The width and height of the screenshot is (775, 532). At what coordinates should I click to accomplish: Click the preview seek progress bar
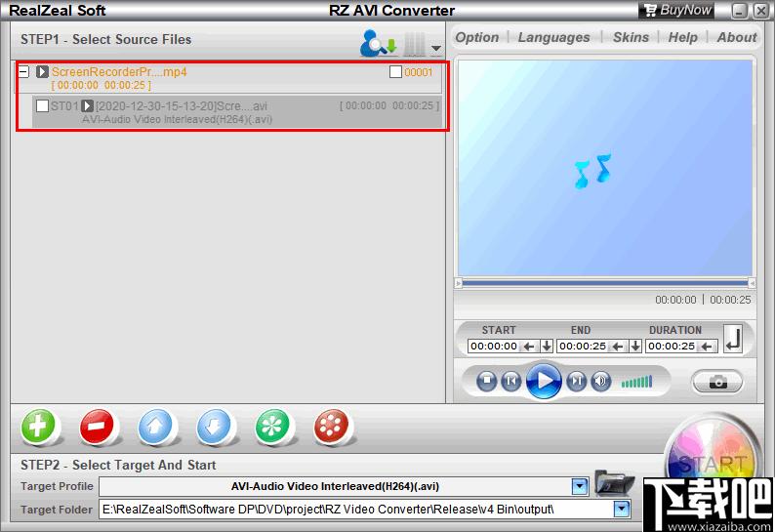(605, 283)
